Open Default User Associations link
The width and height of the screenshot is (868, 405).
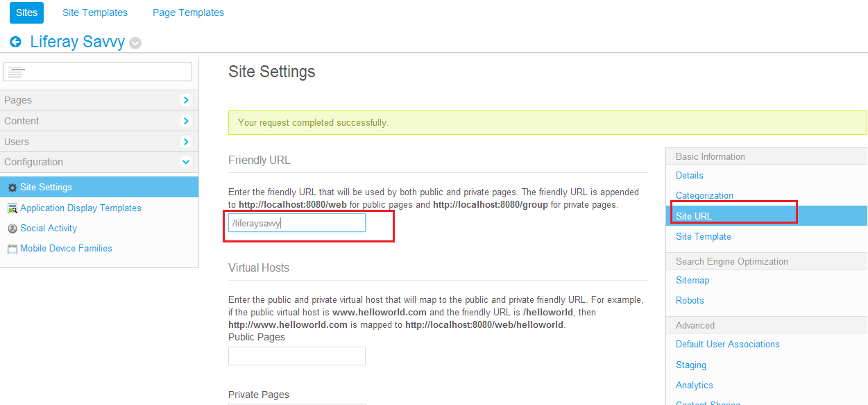[x=728, y=344]
